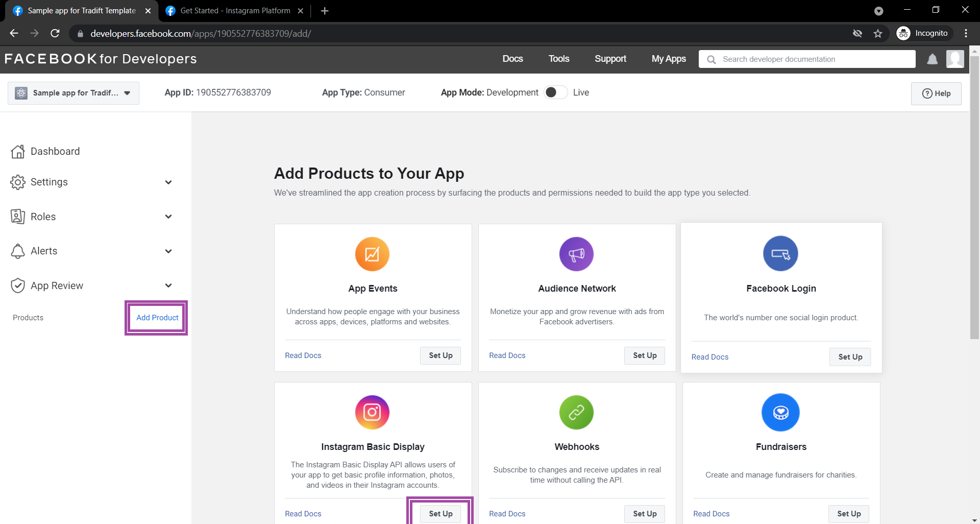Click the third-party cookies blocked eye icon
The width and height of the screenshot is (980, 524).
point(857,34)
